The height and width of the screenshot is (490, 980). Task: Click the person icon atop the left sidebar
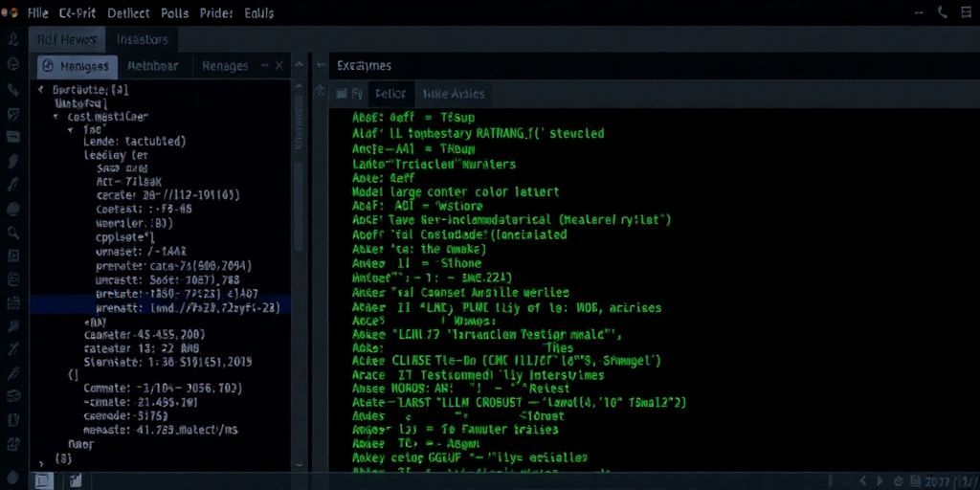(13, 40)
